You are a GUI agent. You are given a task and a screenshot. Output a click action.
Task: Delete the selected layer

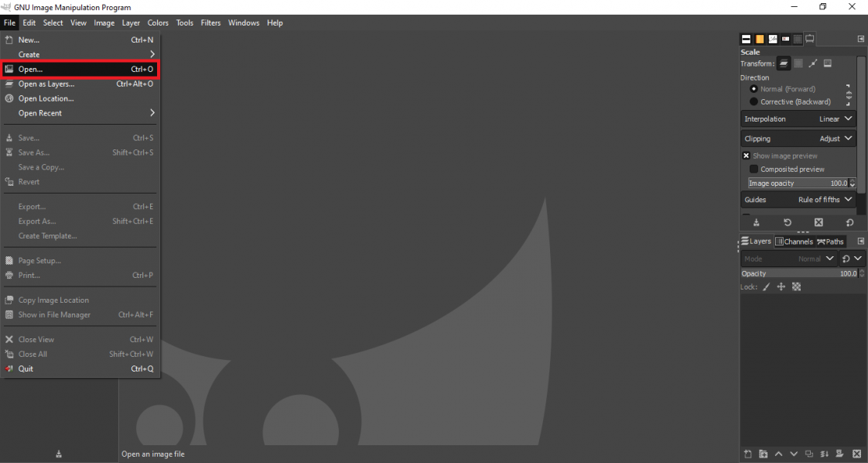pos(856,454)
